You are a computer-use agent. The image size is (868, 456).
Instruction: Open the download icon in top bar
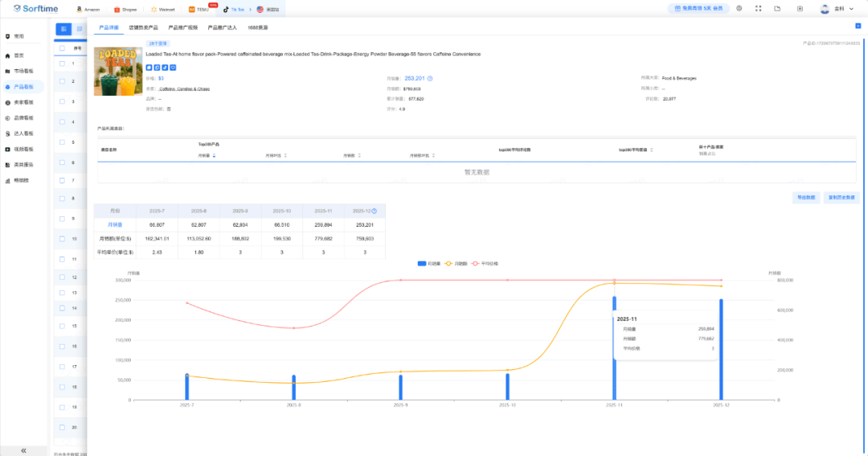(799, 9)
